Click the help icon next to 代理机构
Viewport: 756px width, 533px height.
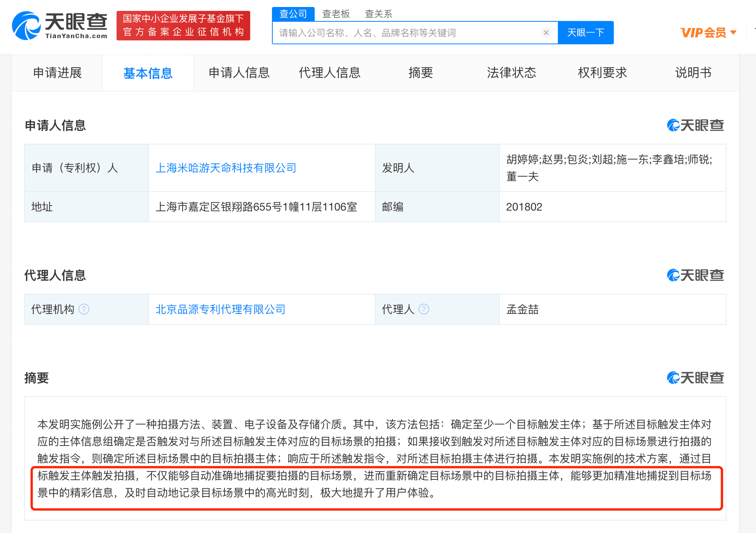[84, 309]
